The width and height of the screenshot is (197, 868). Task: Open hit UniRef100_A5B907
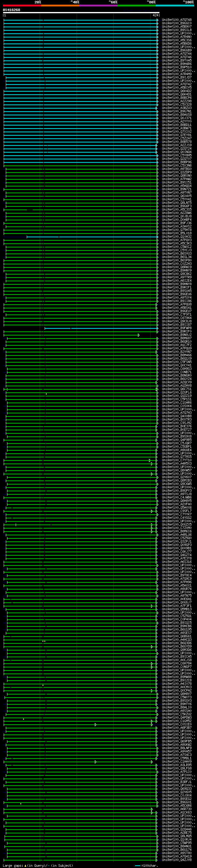(177, 26)
